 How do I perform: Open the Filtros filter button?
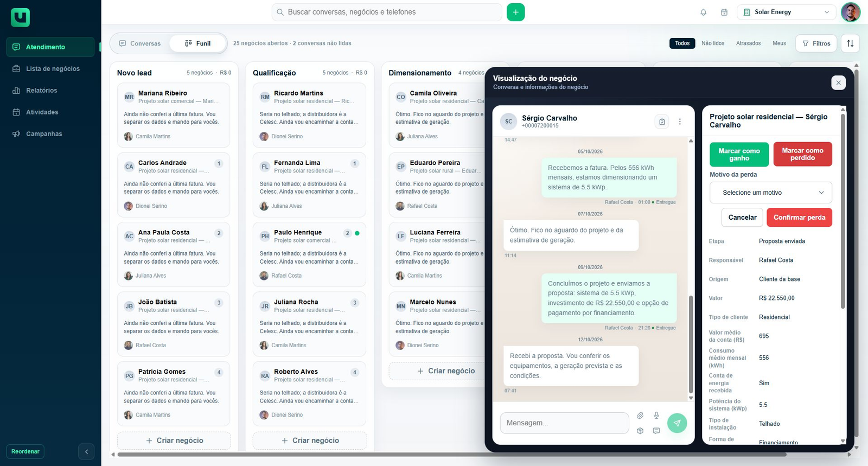coord(816,43)
